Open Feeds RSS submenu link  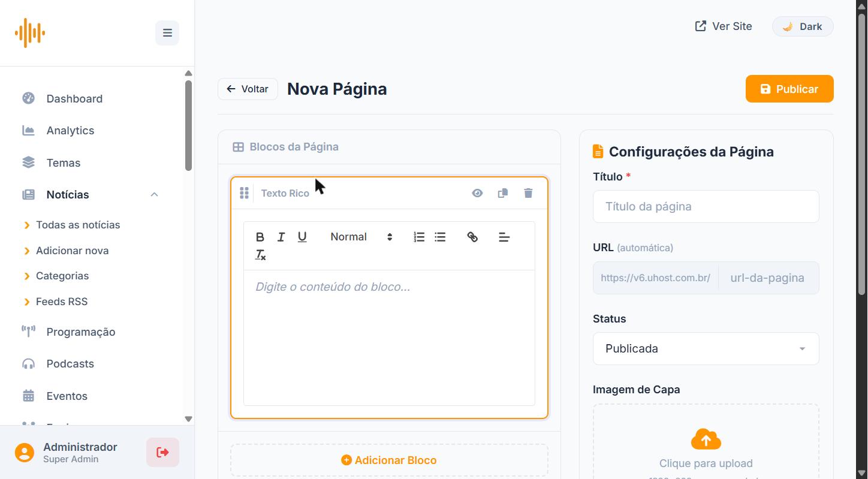click(62, 302)
